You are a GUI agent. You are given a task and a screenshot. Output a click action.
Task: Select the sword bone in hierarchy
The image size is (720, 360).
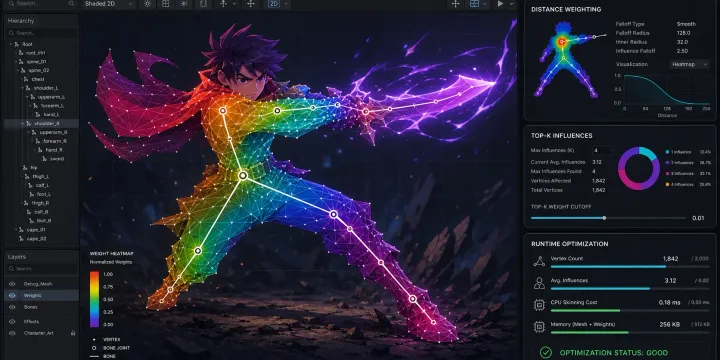point(57,159)
